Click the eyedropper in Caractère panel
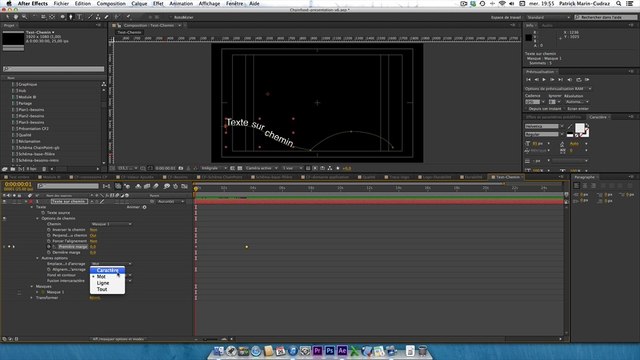 click(570, 127)
